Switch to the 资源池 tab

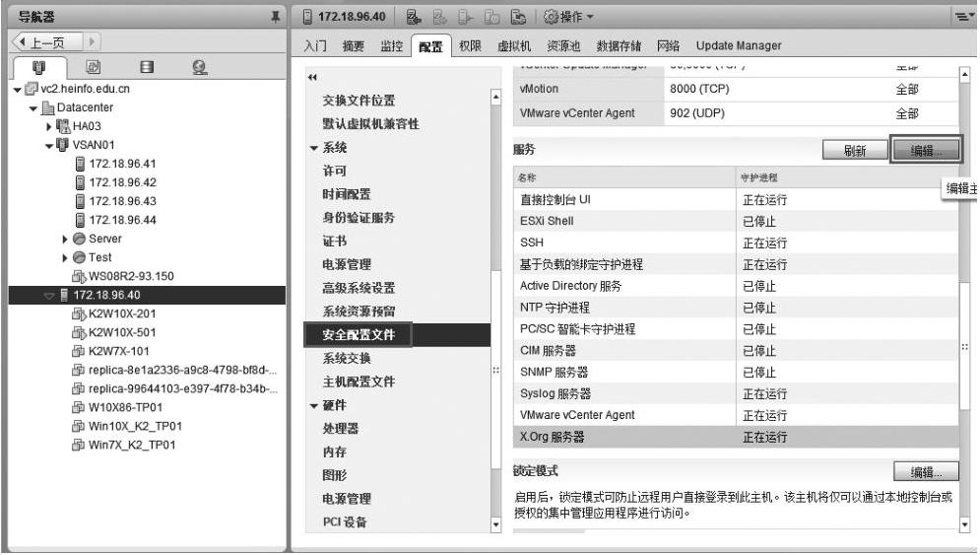click(x=563, y=45)
